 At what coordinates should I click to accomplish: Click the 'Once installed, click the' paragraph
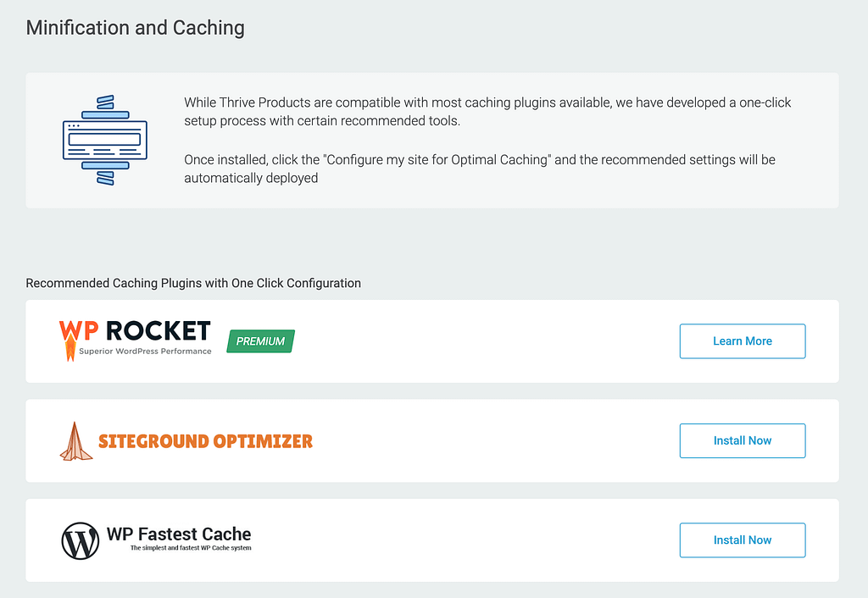480,169
